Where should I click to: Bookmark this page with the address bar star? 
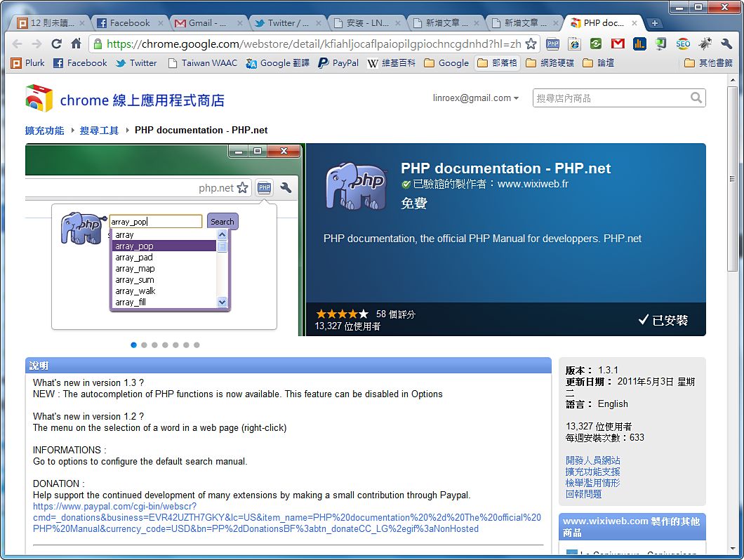click(531, 44)
